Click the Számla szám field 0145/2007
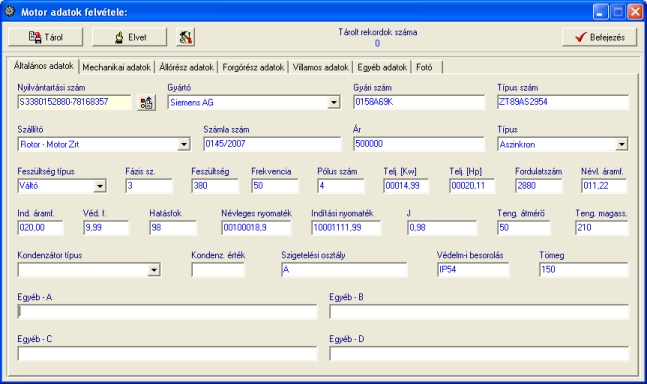The height and width of the screenshot is (384, 647). (272, 144)
